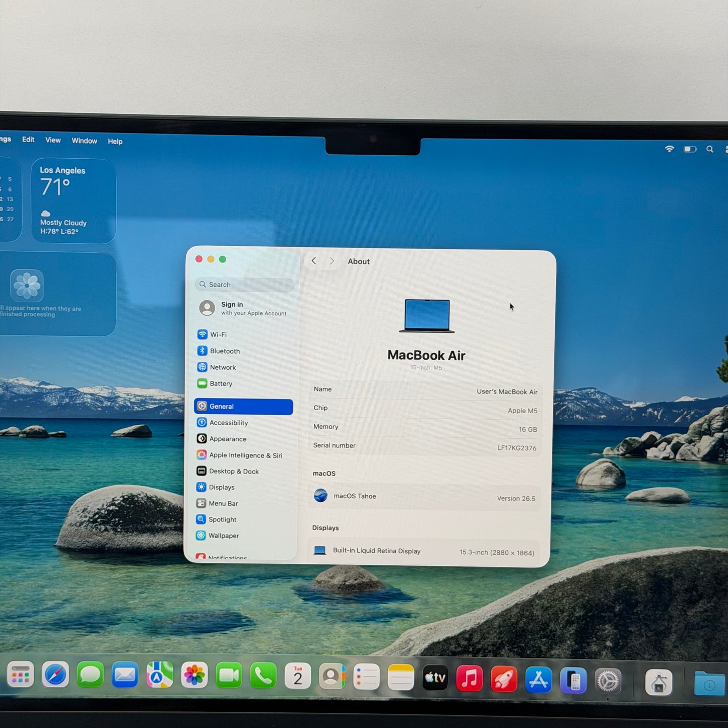Open the Music app in the Dock
The height and width of the screenshot is (728, 728).
pos(469,678)
